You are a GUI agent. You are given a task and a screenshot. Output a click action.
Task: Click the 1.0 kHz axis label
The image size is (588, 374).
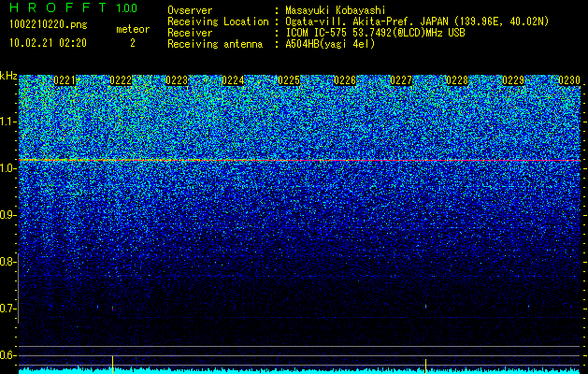pos(7,168)
